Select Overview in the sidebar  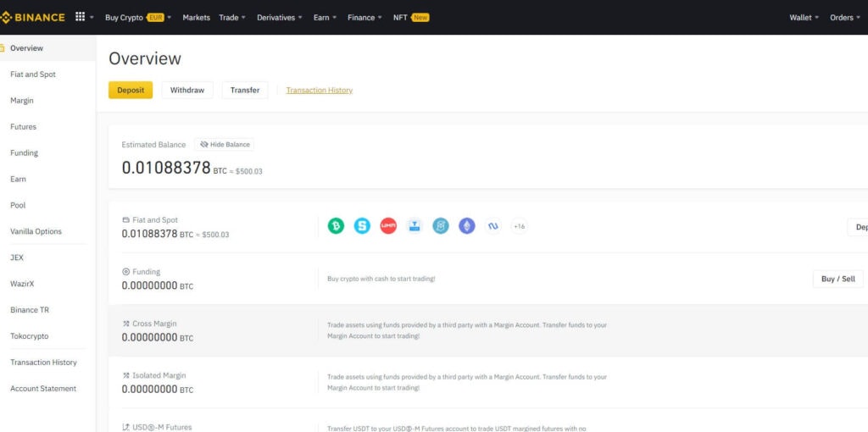[x=26, y=48]
